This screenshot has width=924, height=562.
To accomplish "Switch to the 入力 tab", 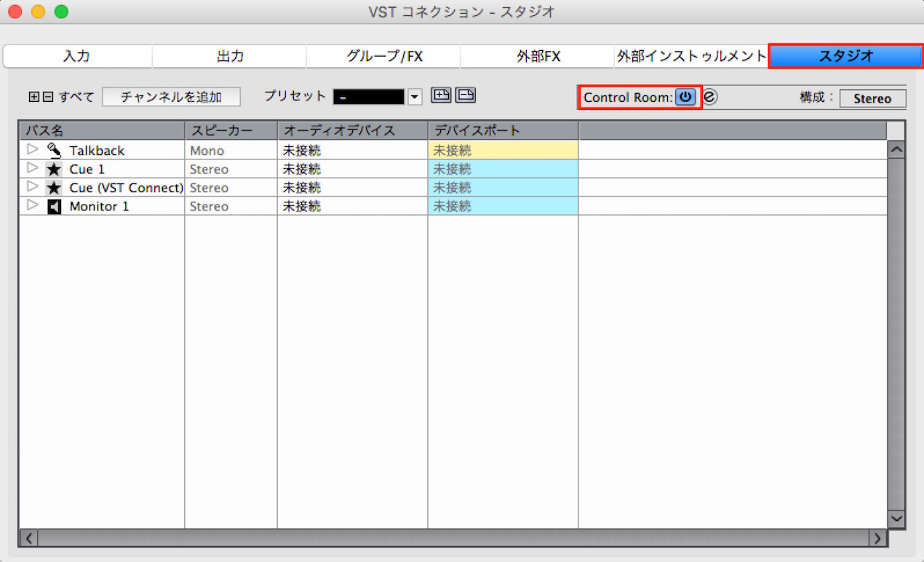I will point(76,56).
